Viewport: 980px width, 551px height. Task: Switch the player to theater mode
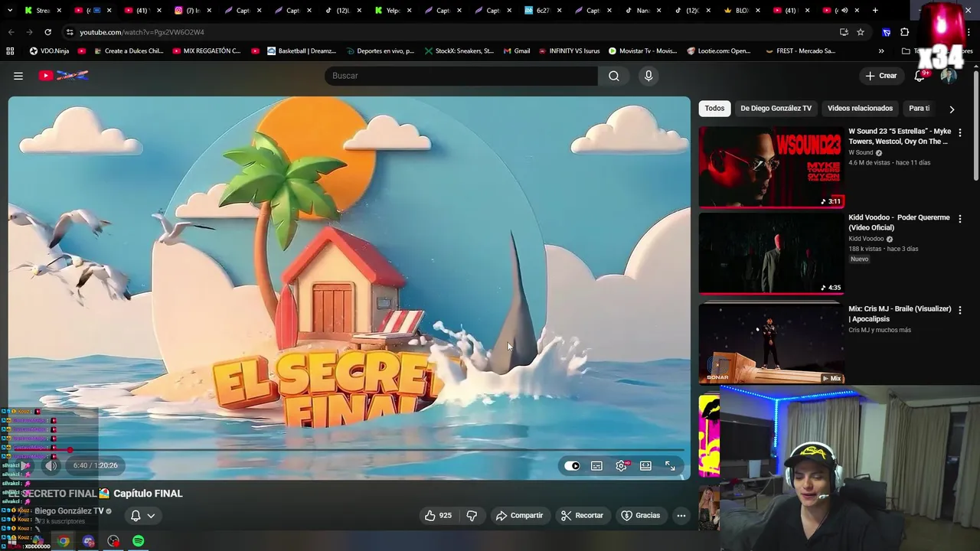tap(646, 465)
